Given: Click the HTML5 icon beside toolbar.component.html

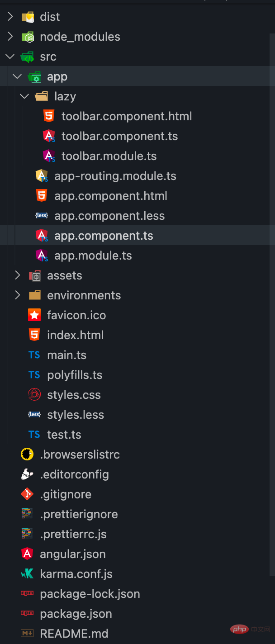Looking at the screenshot, I should pos(48,116).
